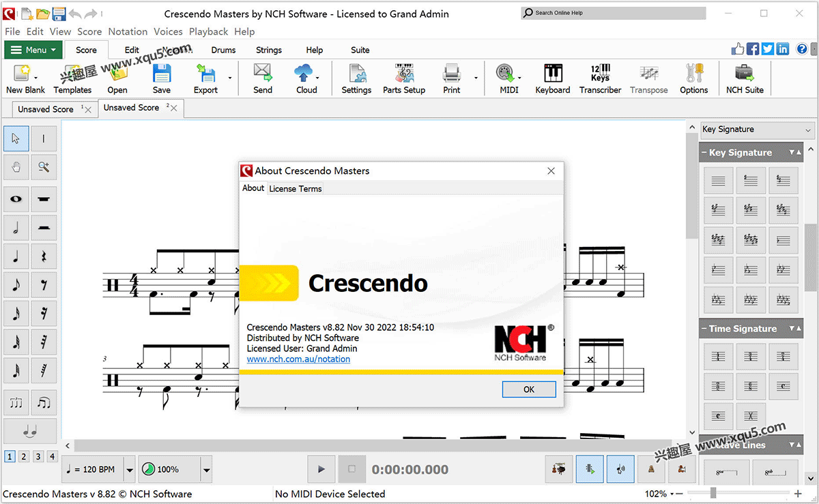This screenshot has width=819, height=504.
Task: Select voice 3 button
Action: point(38,456)
